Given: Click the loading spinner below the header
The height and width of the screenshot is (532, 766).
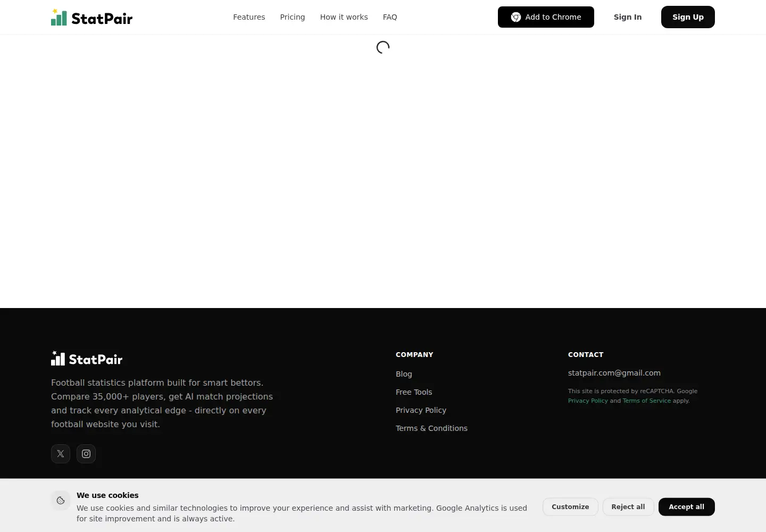Looking at the screenshot, I should [383, 47].
